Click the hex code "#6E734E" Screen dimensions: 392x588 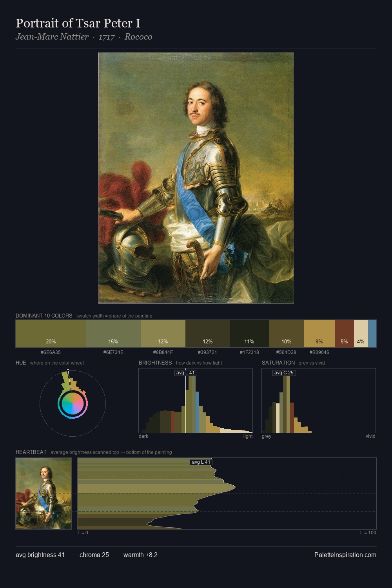(x=113, y=352)
